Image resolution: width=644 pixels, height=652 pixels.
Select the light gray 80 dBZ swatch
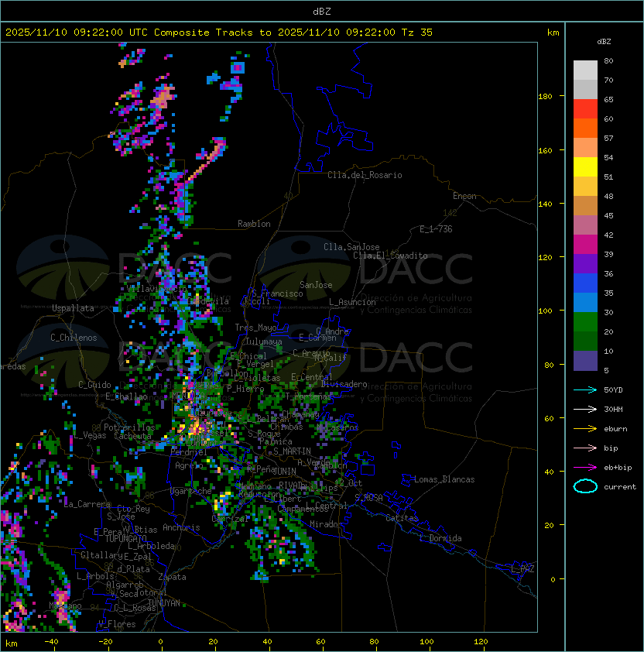click(585, 70)
